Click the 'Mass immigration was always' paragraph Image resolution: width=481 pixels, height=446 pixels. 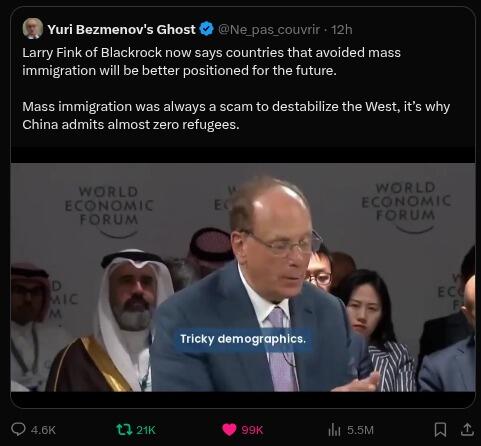(236, 116)
